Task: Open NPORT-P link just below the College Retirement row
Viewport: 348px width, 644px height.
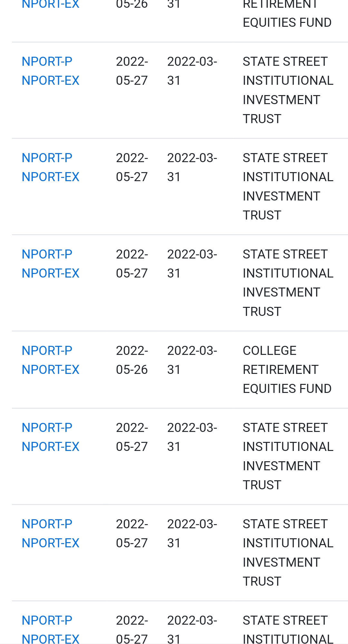Action: pos(47,427)
